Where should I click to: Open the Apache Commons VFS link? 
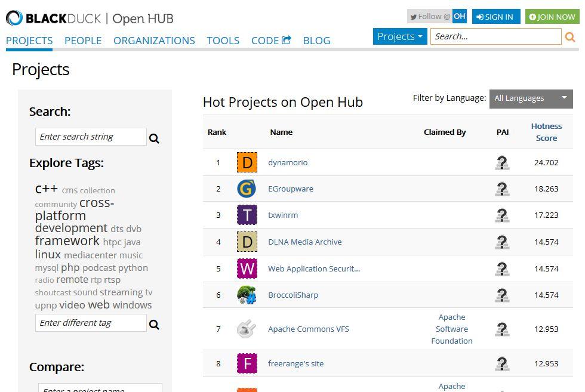(308, 329)
